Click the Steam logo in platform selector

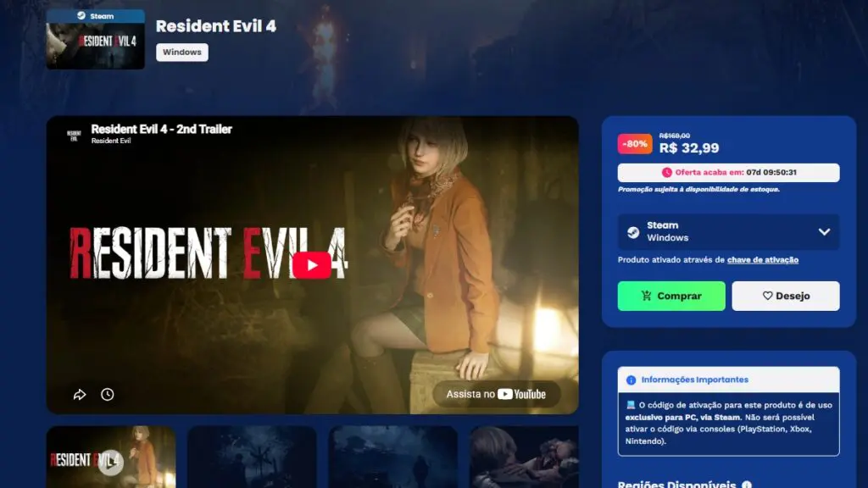point(633,232)
